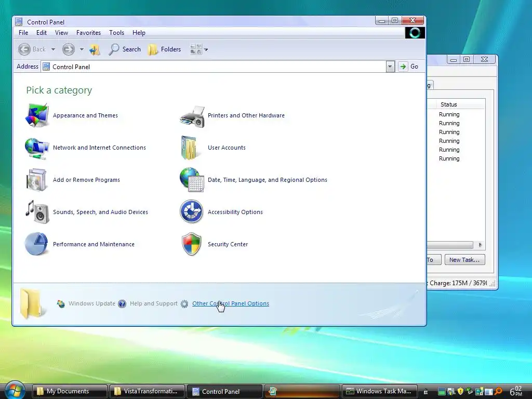This screenshot has height=399, width=532.
Task: Click the unlabeled orange-highlighted taskbar button
Action: click(302, 391)
